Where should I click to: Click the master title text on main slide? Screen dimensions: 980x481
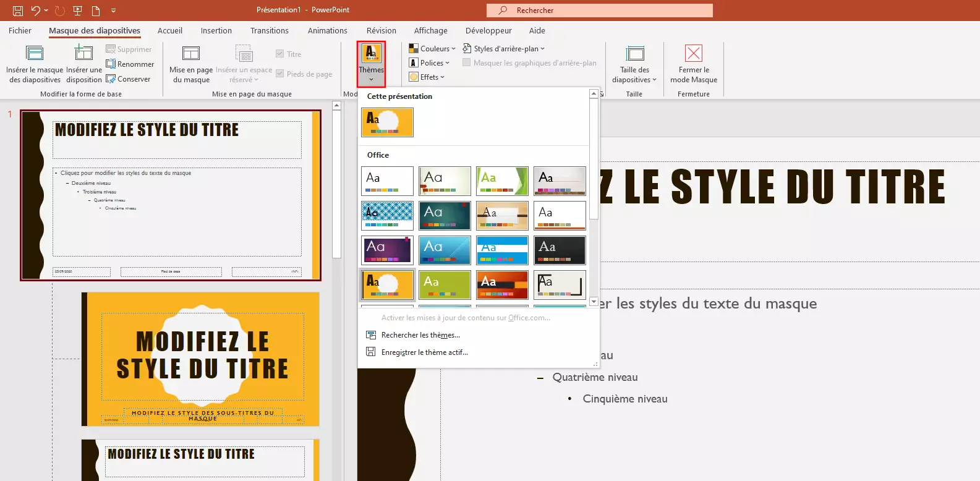773,187
